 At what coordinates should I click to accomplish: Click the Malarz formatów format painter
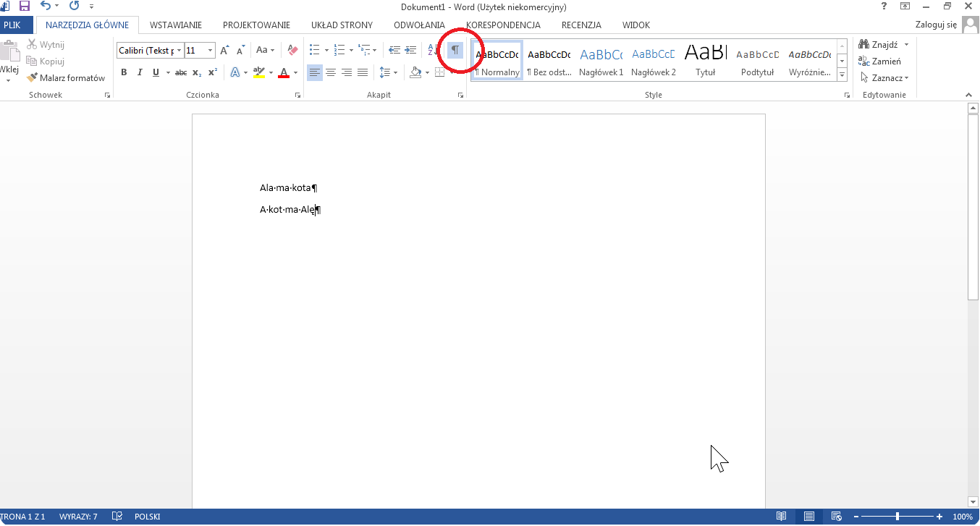[66, 78]
